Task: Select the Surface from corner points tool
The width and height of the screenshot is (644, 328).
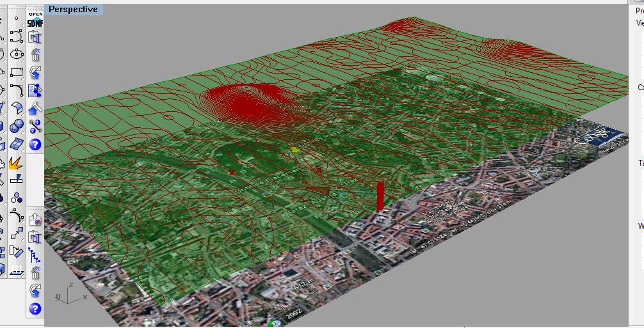Action: tap(16, 108)
